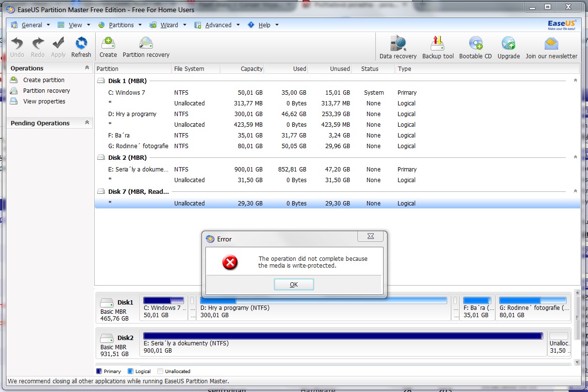
Task: Select the C: Windows 7 partition row
Action: click(337, 93)
